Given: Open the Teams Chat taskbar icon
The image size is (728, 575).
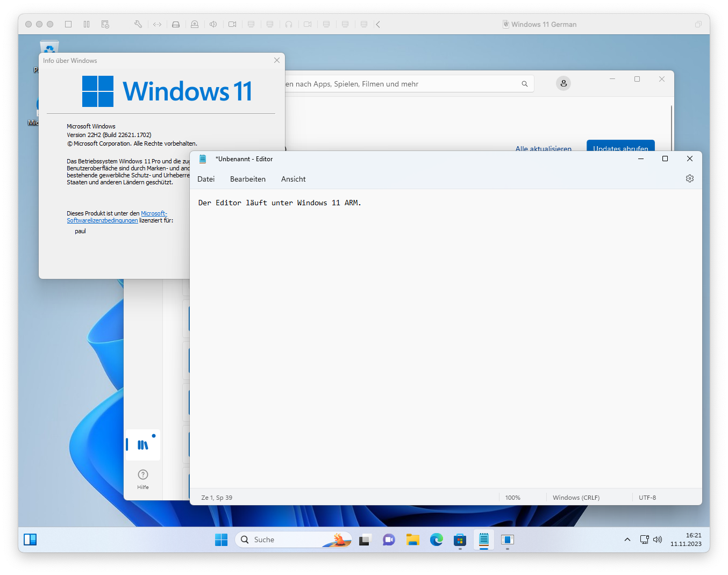Looking at the screenshot, I should coord(389,540).
